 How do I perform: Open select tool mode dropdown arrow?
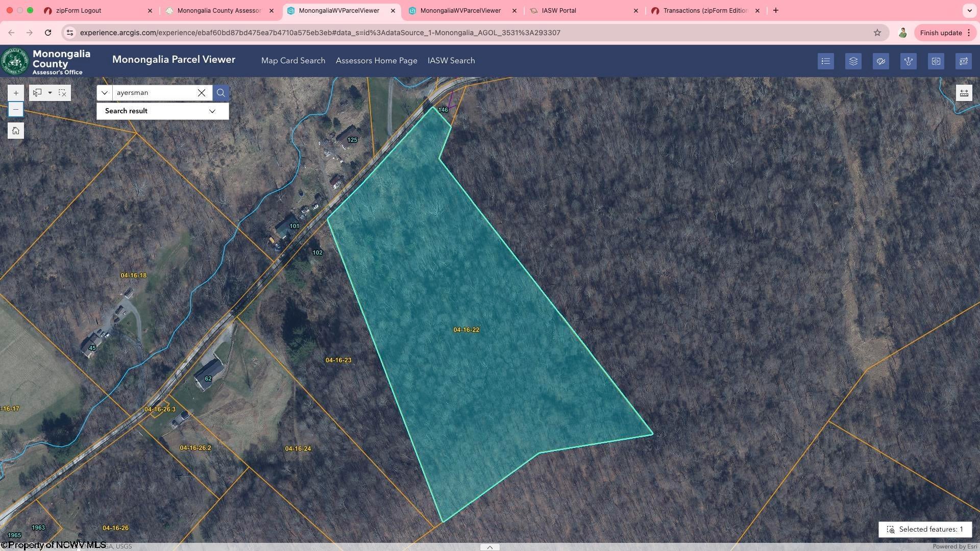click(50, 93)
